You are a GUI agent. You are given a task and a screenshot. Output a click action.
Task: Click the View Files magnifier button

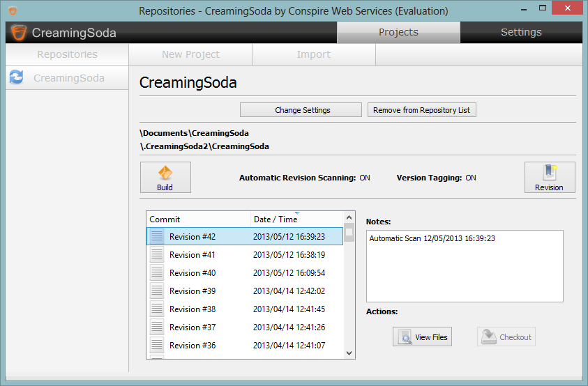tap(422, 337)
